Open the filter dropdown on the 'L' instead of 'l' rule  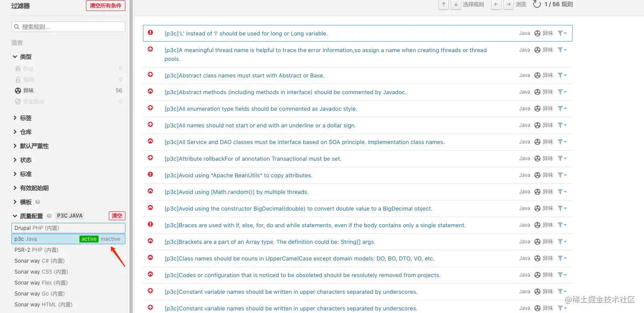(x=562, y=33)
